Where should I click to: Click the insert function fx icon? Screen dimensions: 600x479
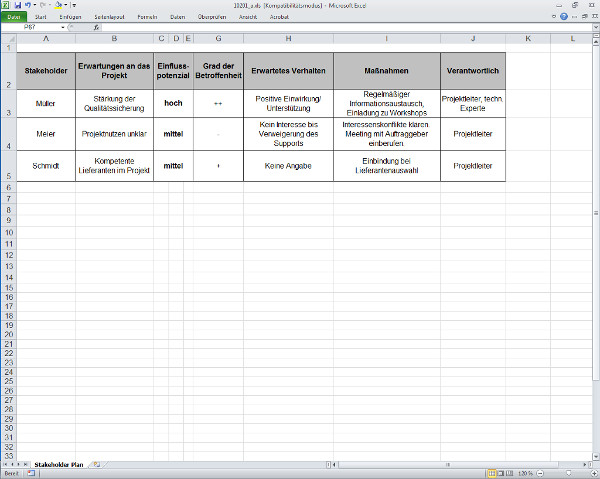[95, 28]
